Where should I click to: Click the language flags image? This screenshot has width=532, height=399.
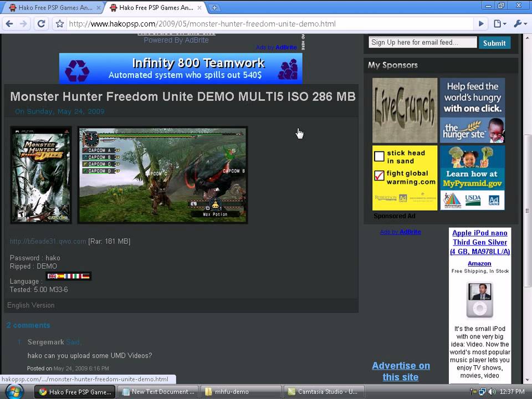pos(69,276)
